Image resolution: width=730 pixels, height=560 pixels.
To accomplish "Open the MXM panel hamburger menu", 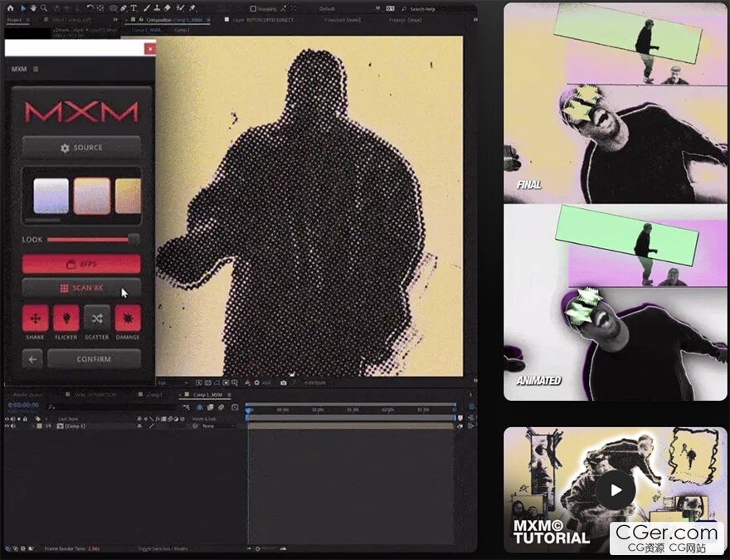I will click(x=36, y=69).
